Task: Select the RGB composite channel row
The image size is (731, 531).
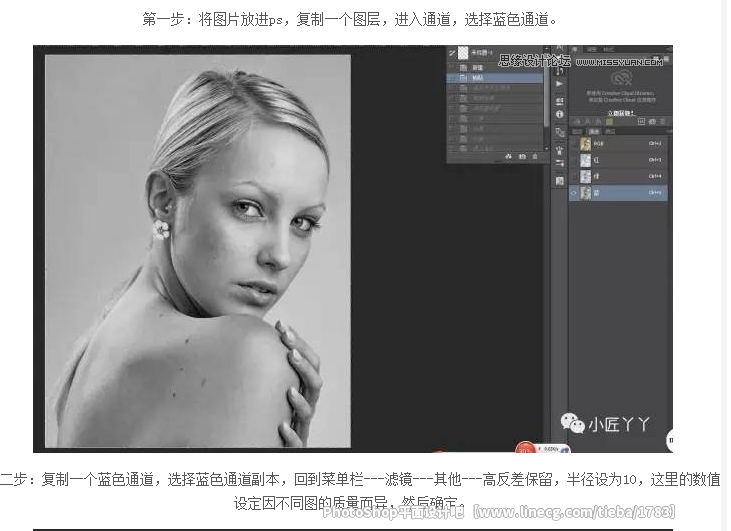Action: point(618,144)
